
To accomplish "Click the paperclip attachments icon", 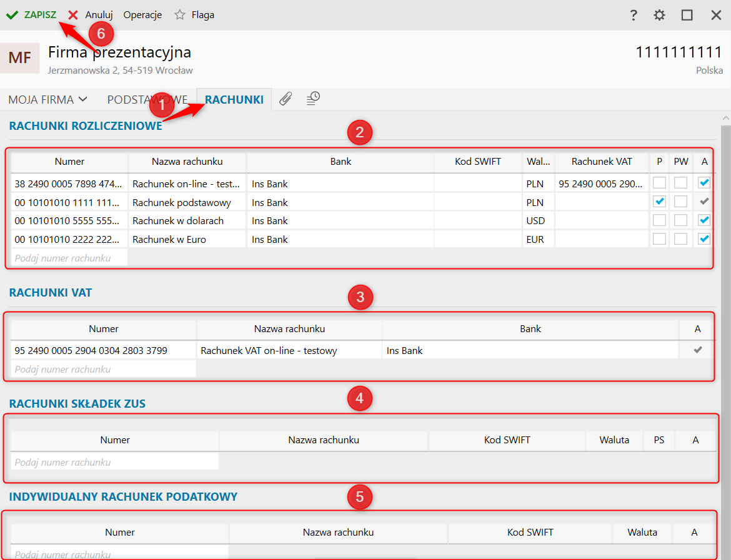I will click(286, 99).
